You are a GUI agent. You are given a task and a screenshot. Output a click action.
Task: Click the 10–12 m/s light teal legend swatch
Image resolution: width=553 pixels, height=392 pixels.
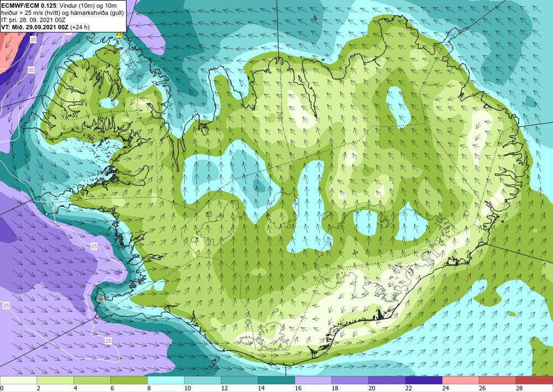(203, 380)
